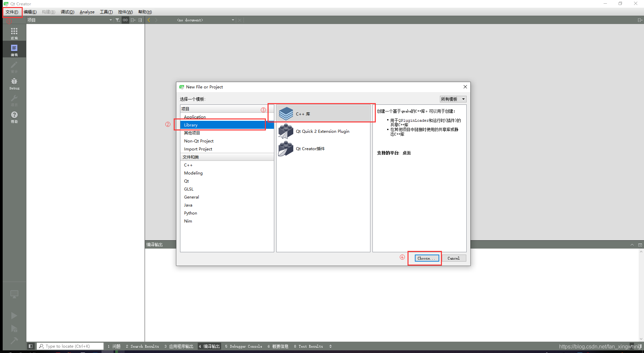The height and width of the screenshot is (353, 644).
Task: Open the 所有模板 template filter dropdown
Action: 453,99
